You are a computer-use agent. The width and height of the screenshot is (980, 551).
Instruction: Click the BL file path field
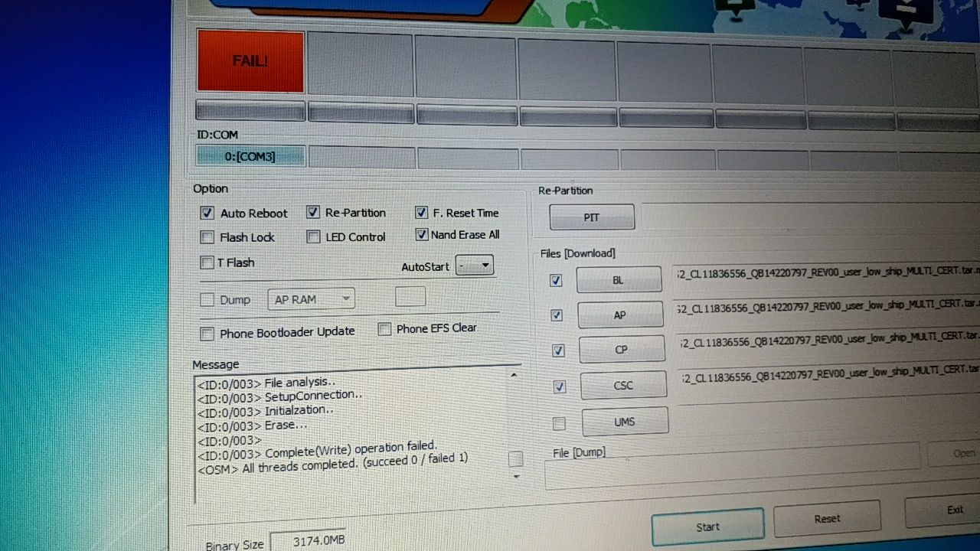coord(827,277)
